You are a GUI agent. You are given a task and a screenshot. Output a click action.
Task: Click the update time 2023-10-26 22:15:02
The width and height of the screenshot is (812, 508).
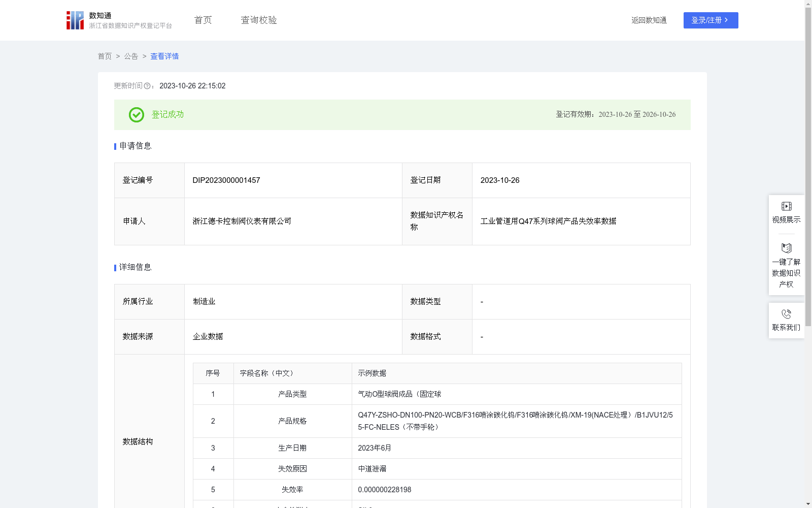coord(192,86)
